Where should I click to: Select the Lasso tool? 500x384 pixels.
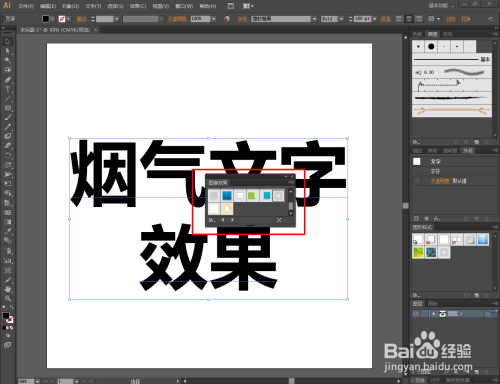tap(8, 70)
